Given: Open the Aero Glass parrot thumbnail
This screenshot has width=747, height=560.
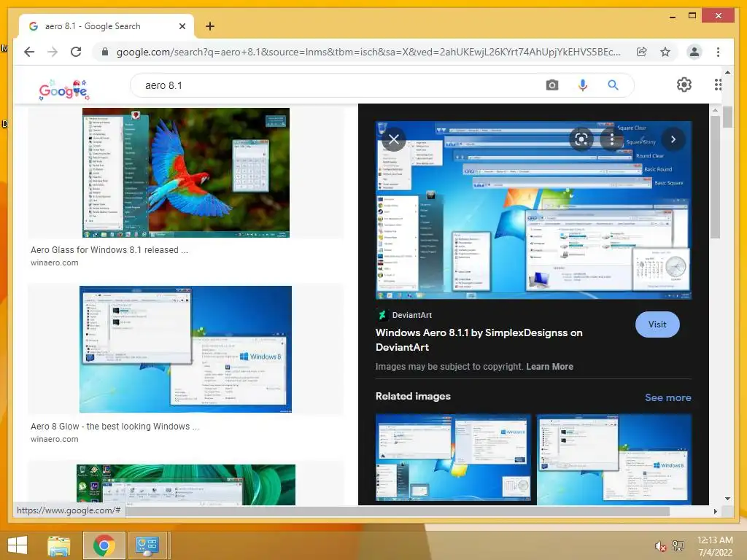Looking at the screenshot, I should pyautogui.click(x=186, y=172).
